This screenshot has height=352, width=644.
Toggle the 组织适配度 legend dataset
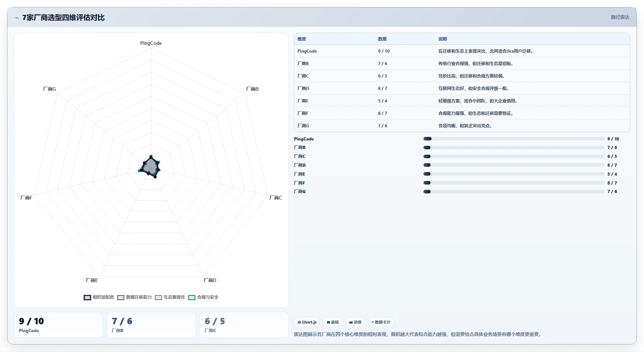pyautogui.click(x=99, y=297)
